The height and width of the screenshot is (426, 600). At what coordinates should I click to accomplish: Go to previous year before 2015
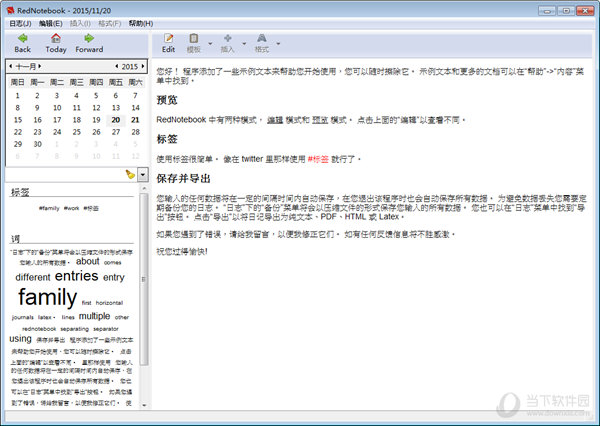116,66
